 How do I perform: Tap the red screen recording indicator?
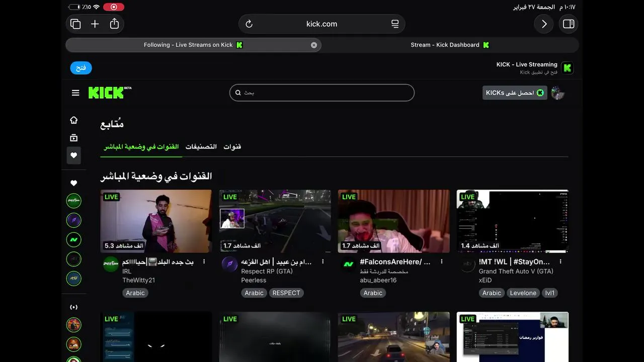[x=114, y=7]
